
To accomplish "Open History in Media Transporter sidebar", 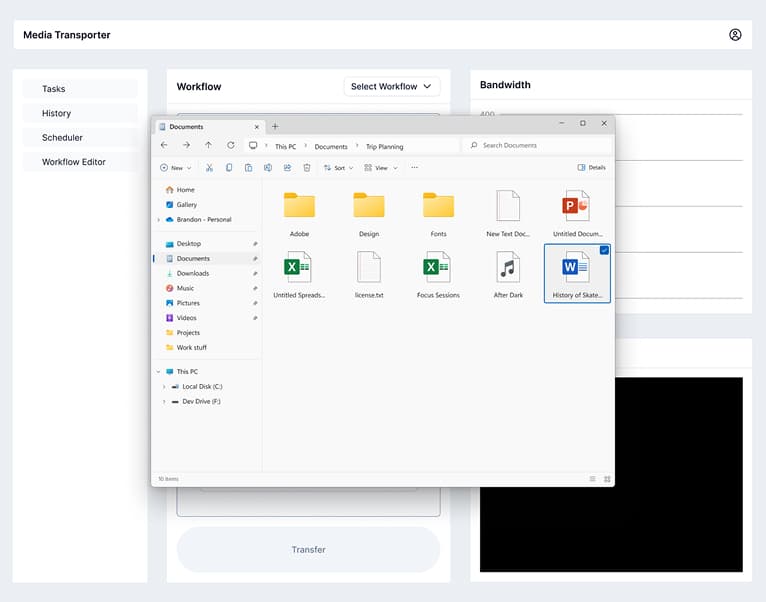I will [80, 113].
